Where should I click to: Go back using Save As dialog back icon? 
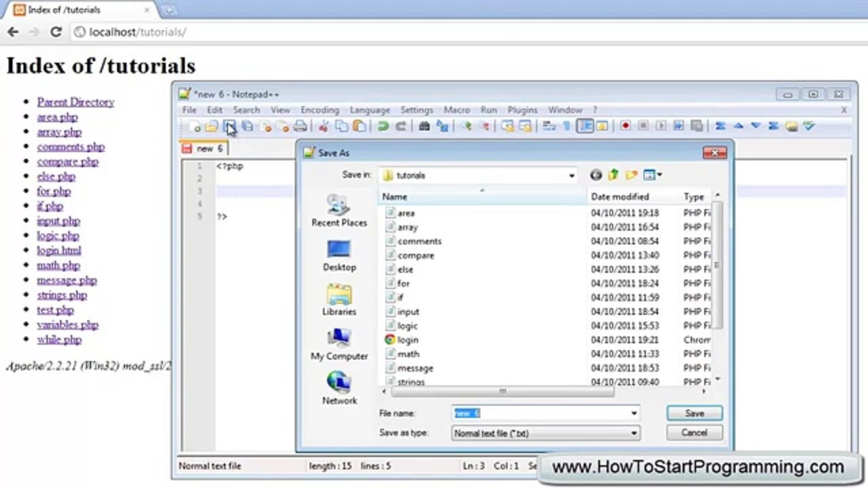pyautogui.click(x=596, y=175)
